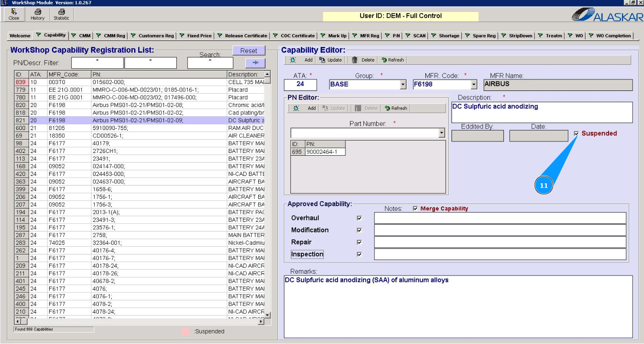This screenshot has height=344, width=644.
Task: Expand the Group dropdown showing BASE
Action: (403, 85)
